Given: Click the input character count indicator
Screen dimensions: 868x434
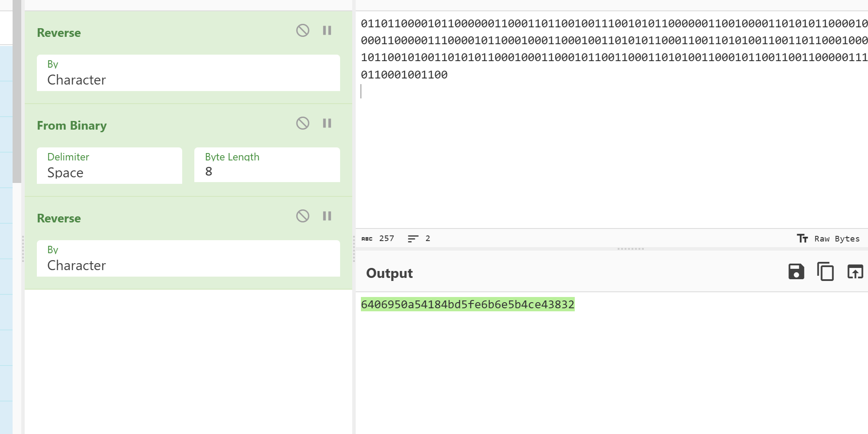Looking at the screenshot, I should (378, 238).
